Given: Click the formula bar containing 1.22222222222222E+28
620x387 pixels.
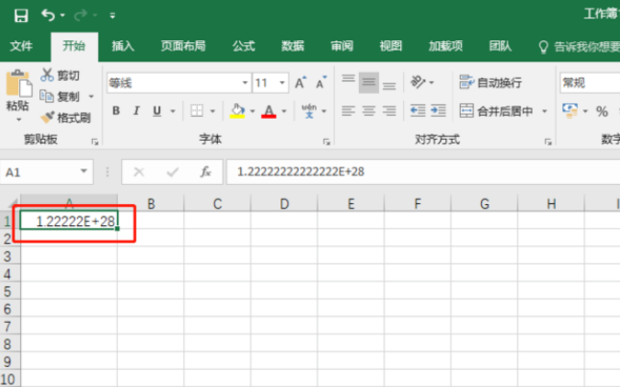Looking at the screenshot, I should pyautogui.click(x=423, y=172).
